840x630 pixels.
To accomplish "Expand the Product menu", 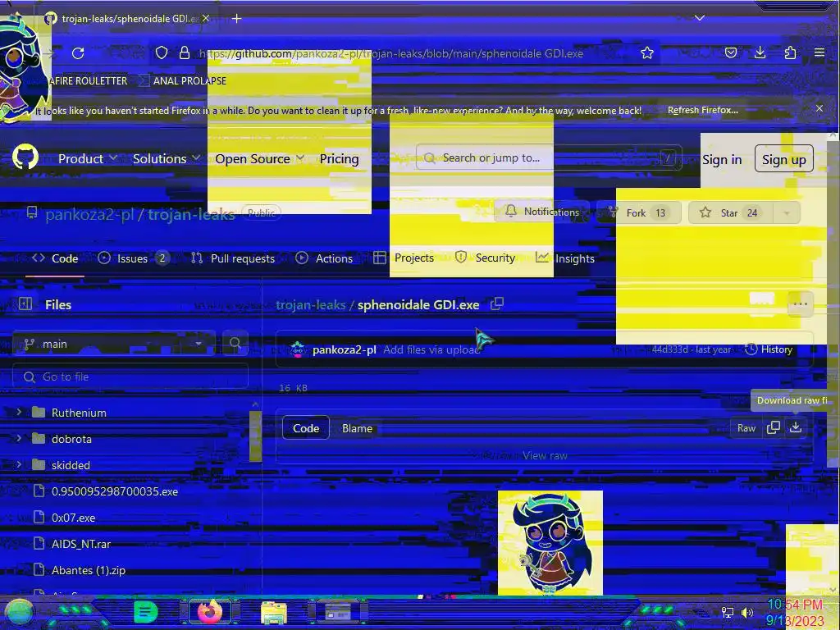I will click(x=87, y=158).
